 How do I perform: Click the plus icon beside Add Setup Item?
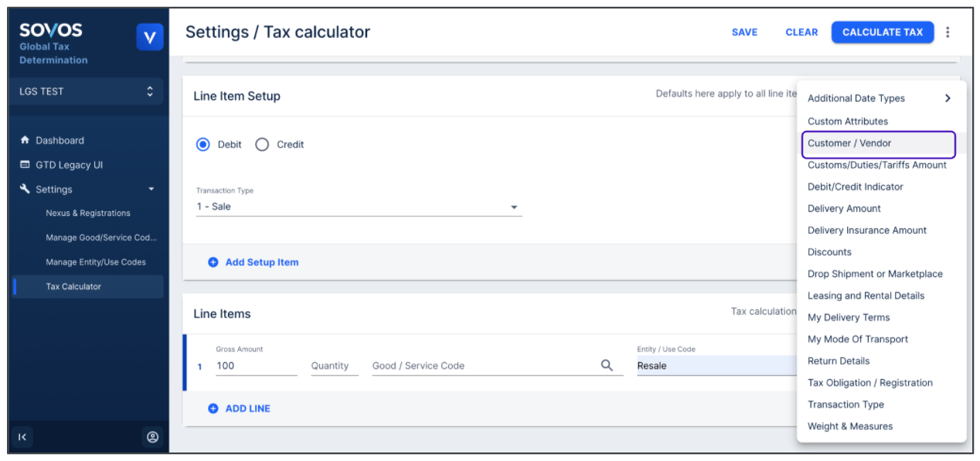coord(213,262)
